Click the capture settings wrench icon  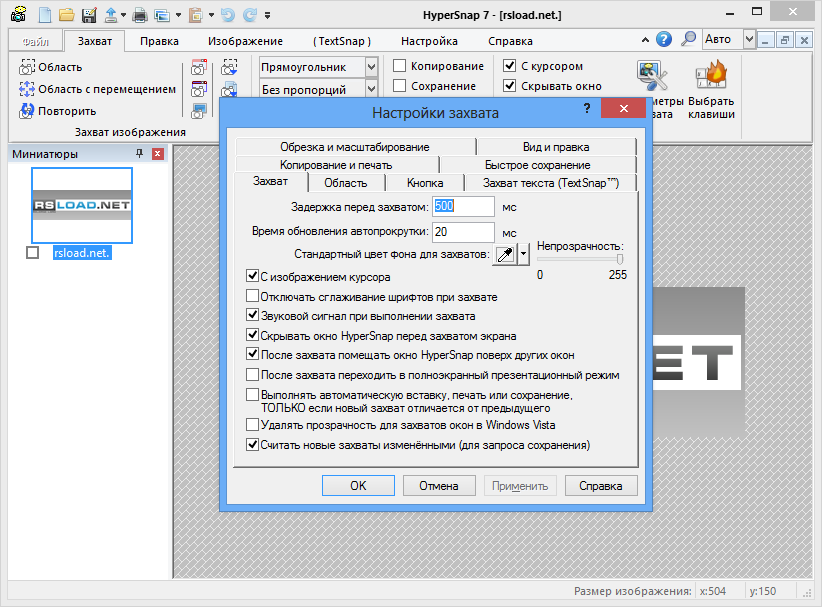coord(652,76)
